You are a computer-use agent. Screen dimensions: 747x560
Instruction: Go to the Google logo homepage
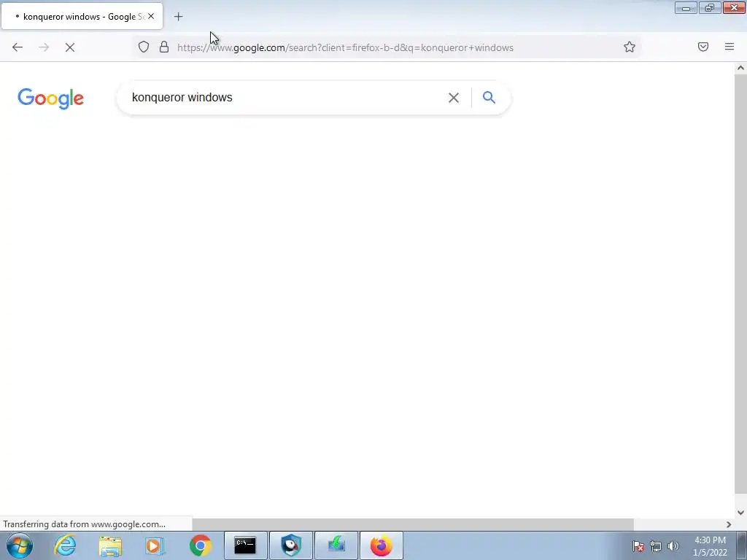50,98
